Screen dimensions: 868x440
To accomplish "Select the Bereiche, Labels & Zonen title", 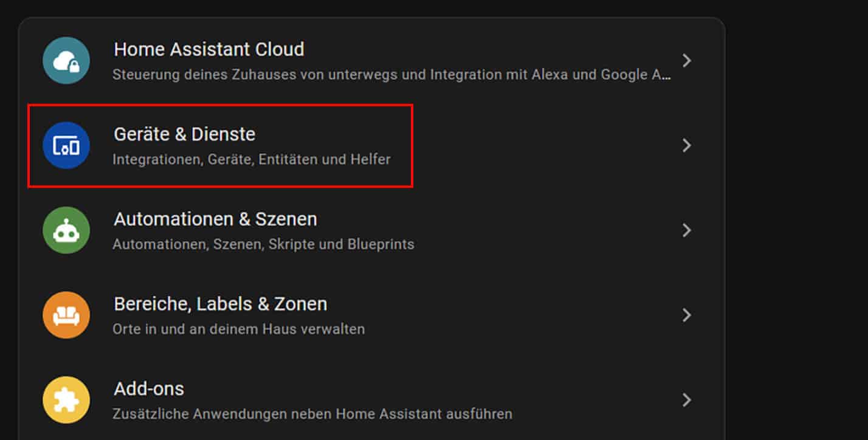I will pos(220,304).
